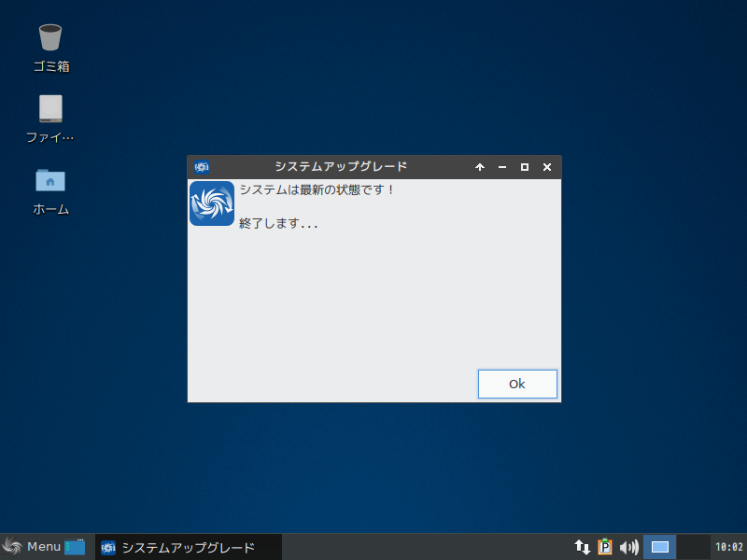Switch to the second empty workspace in the pager
This screenshot has width=747, height=560.
694,547
